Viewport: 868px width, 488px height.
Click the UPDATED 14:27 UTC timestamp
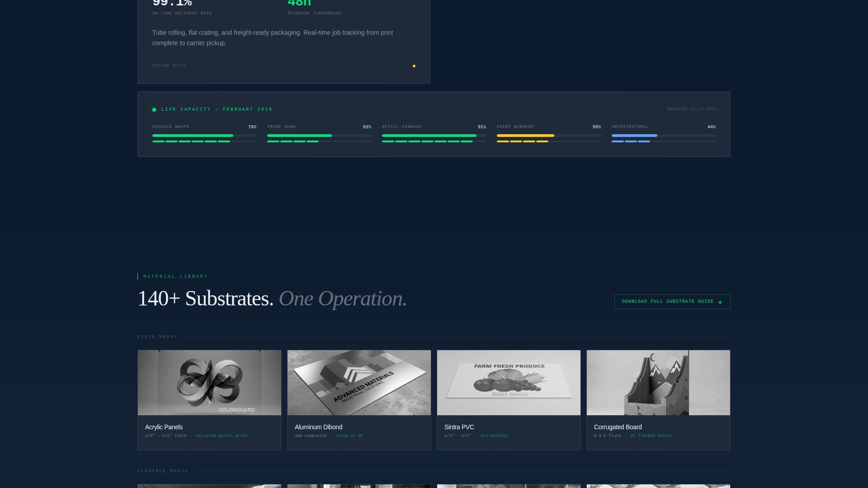(x=691, y=109)
